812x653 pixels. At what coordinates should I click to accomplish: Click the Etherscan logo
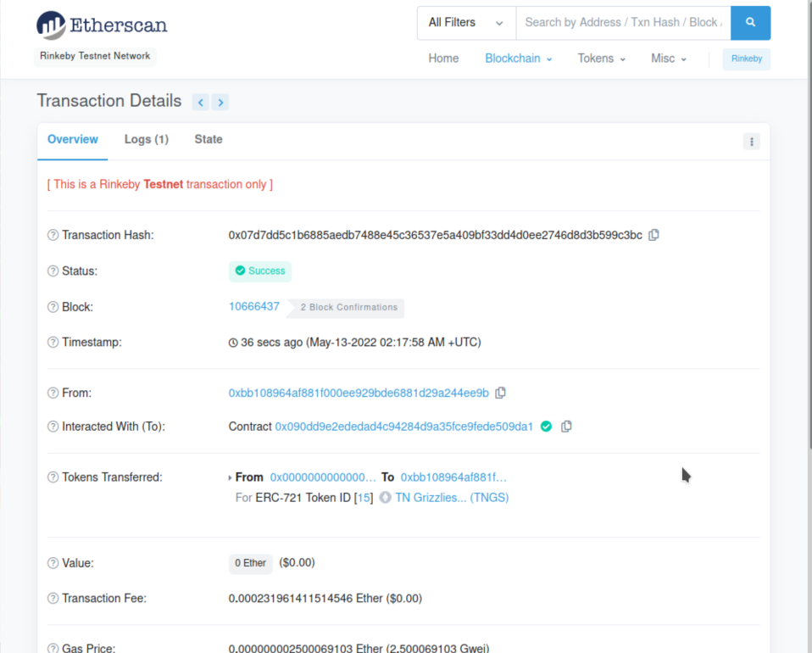102,25
